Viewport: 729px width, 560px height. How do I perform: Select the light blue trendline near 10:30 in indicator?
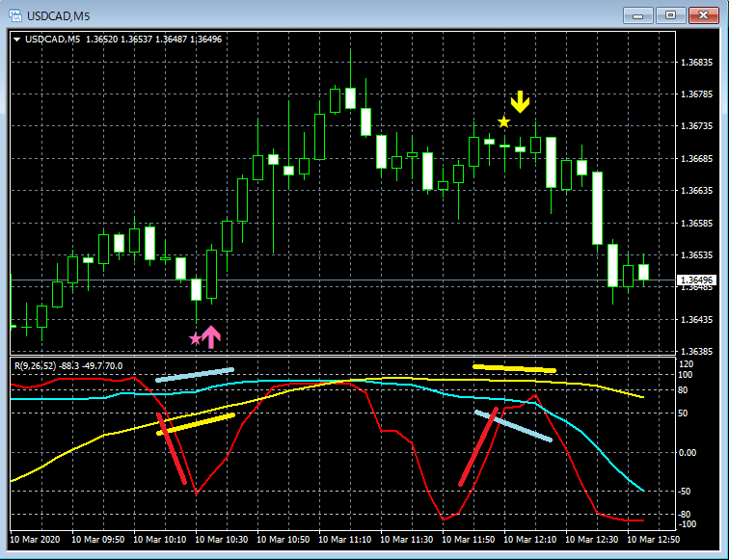pos(195,375)
